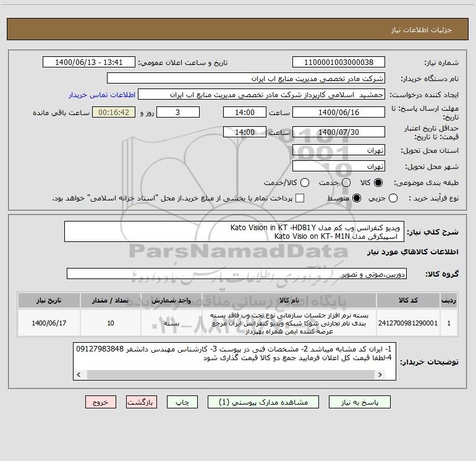This screenshot has width=476, height=461.
Task: Tick the Islamic treasury bonds payment checkbox
Action: pyautogui.click(x=300, y=198)
